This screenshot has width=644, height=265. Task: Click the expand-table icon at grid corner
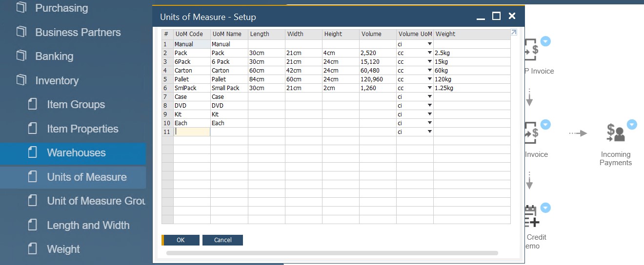514,33
